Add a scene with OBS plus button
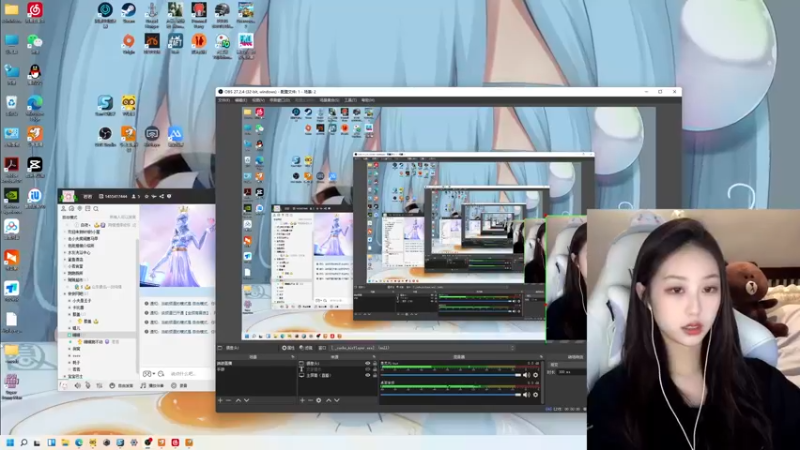 [220, 401]
